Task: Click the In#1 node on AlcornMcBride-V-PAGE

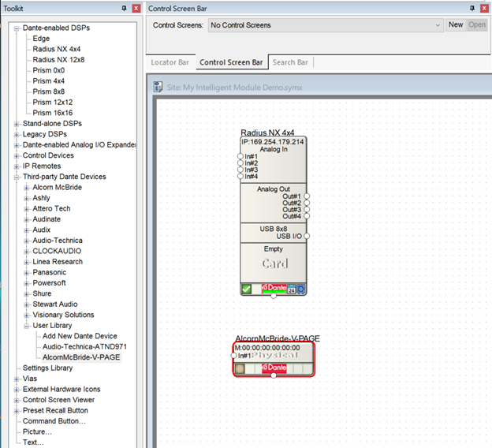Action: tap(233, 356)
